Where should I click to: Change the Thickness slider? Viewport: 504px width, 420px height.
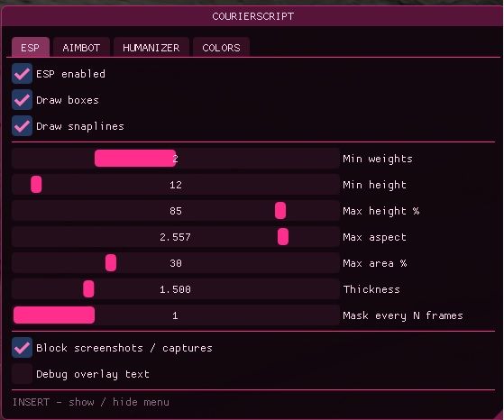(176, 289)
